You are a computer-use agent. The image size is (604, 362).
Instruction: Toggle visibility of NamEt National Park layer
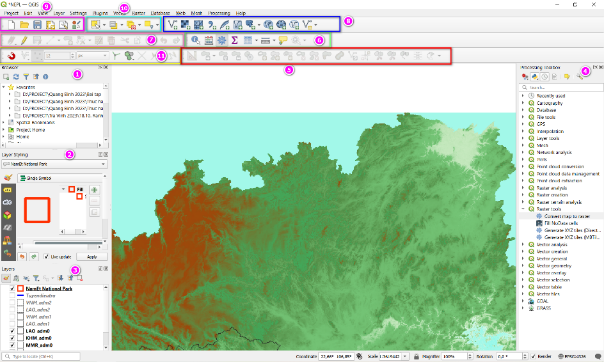(12, 288)
